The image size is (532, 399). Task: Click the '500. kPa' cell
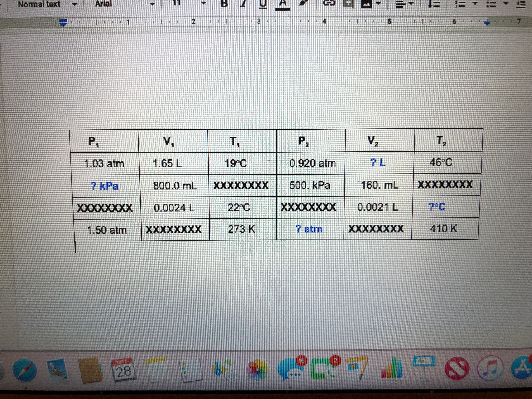[310, 185]
